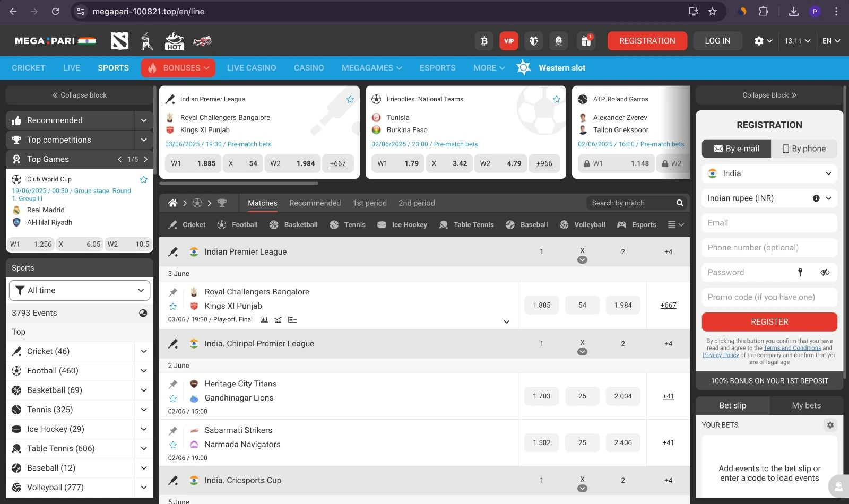Viewport: 849px width, 504px height.
Task: Open the MORE navigation menu
Action: point(488,68)
